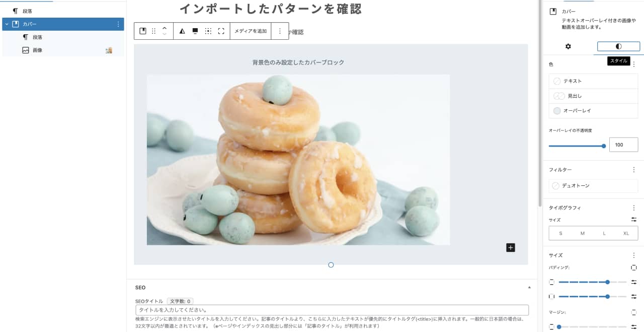
Task: Click メディアを追加 button
Action: [x=251, y=31]
